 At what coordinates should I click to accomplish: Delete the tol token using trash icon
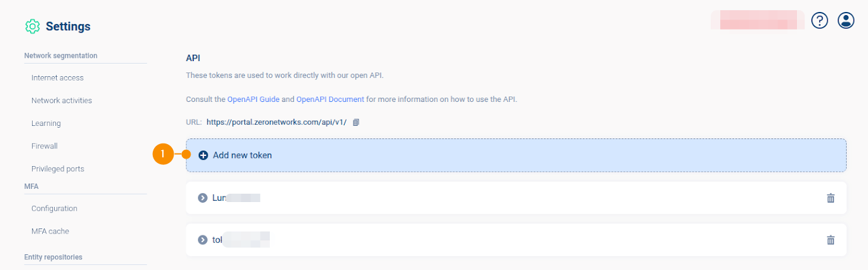click(830, 240)
